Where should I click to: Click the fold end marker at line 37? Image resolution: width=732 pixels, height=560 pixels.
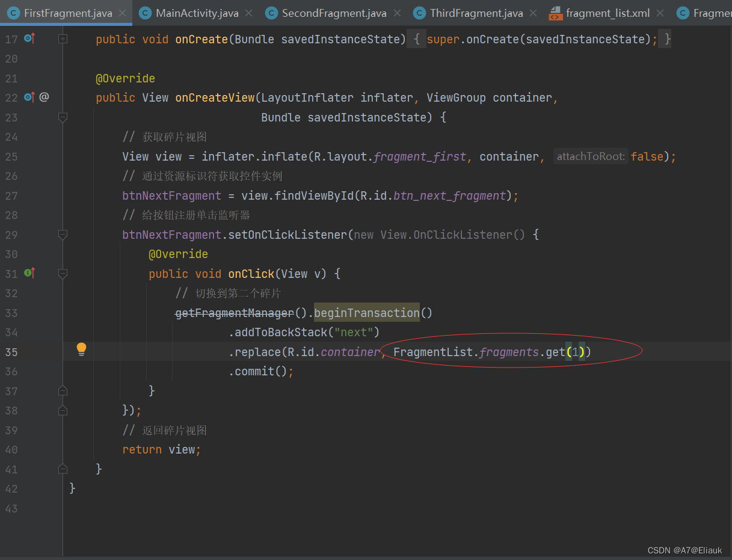click(63, 391)
